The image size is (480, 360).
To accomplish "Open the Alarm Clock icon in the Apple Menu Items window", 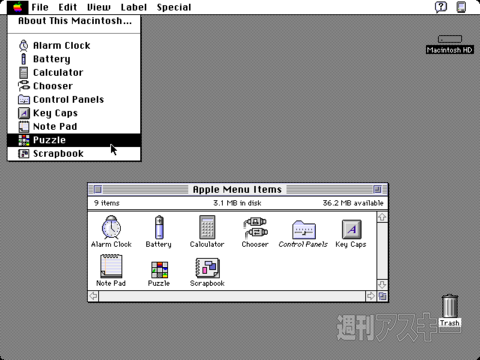I will tap(111, 227).
